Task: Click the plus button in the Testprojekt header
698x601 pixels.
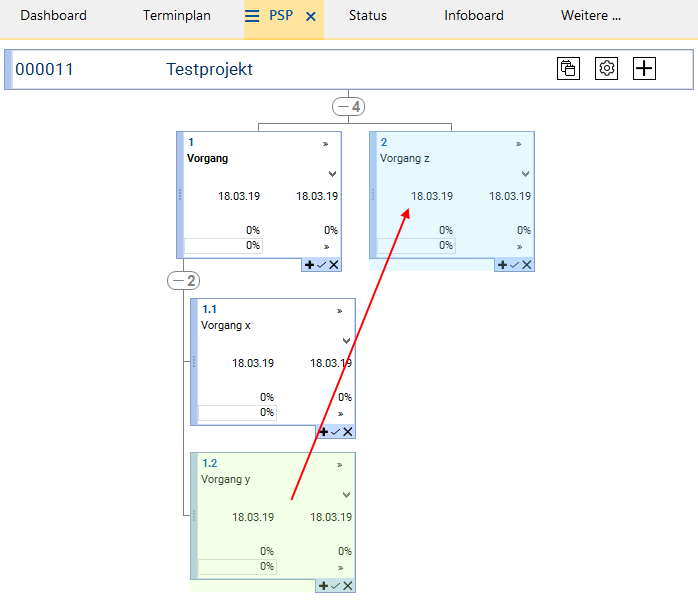Action: (x=644, y=69)
